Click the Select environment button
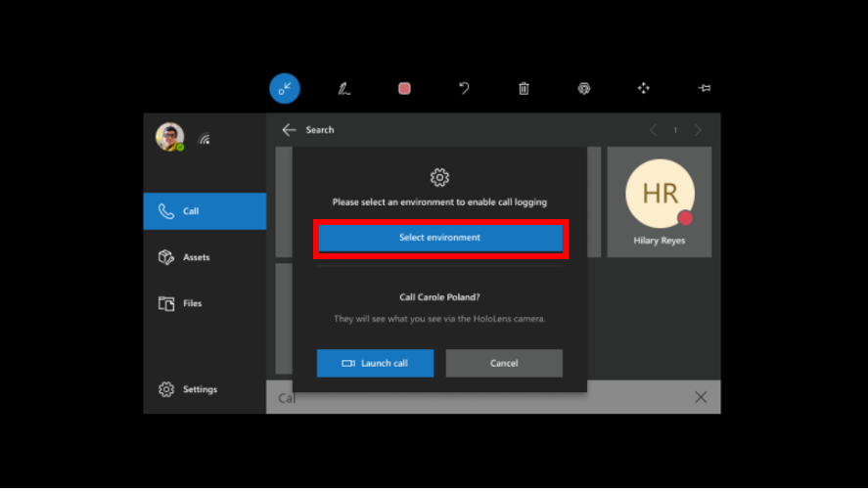This screenshot has width=868, height=492. pos(440,238)
